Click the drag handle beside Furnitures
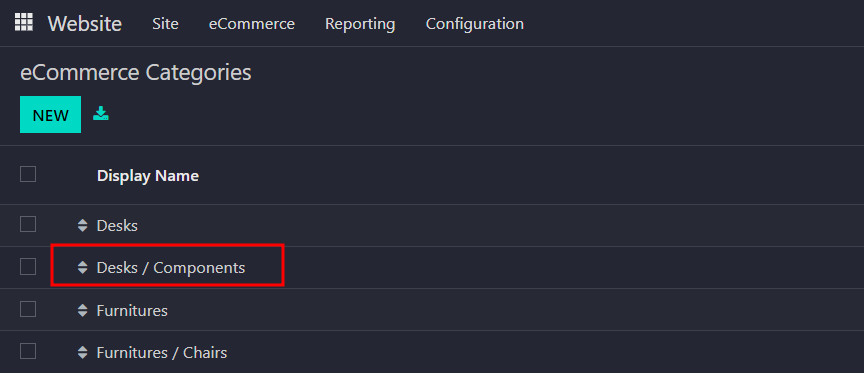Viewport: 864px width, 373px height. click(83, 310)
